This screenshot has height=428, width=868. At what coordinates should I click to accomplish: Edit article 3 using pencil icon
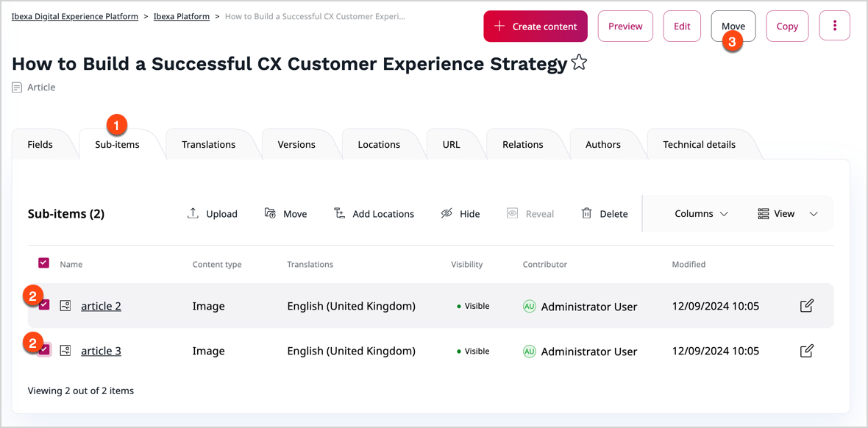click(x=806, y=351)
